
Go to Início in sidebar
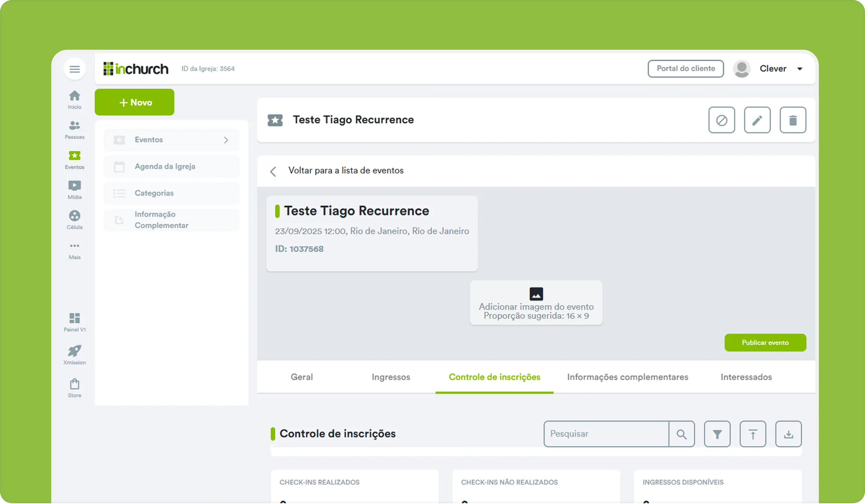[x=75, y=100]
